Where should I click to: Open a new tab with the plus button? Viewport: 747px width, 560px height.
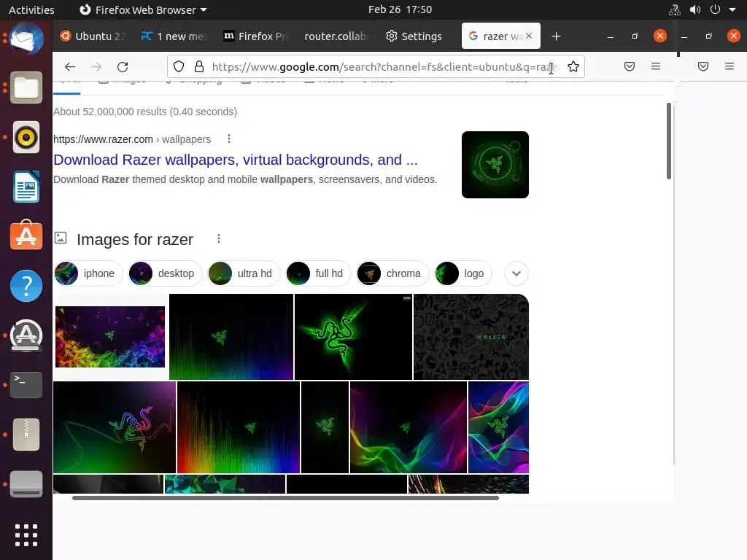pyautogui.click(x=556, y=36)
